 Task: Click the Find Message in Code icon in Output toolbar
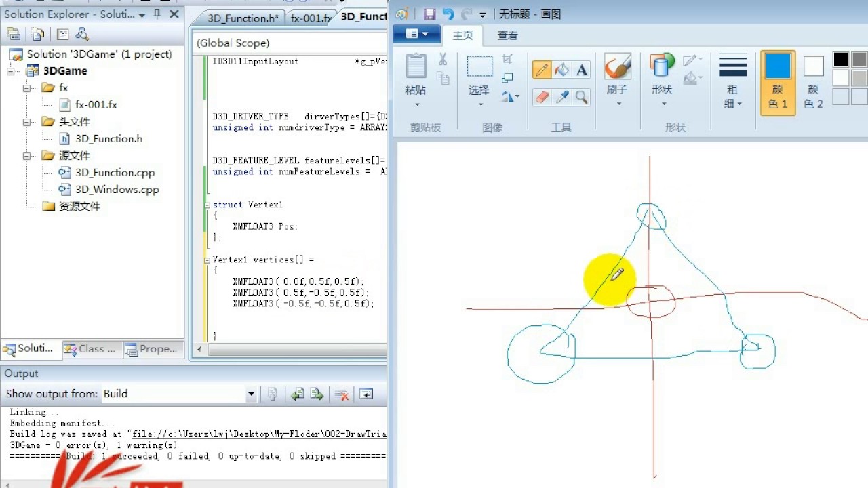273,394
